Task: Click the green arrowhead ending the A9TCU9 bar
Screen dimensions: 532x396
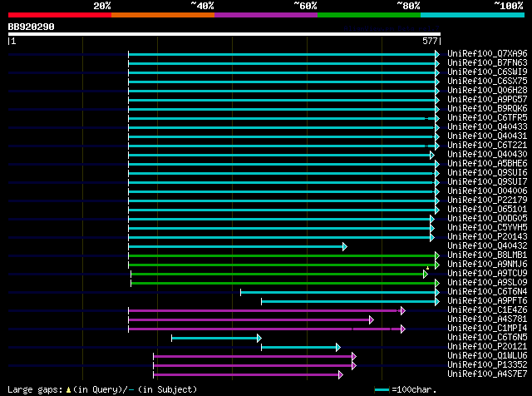Action: tap(426, 275)
